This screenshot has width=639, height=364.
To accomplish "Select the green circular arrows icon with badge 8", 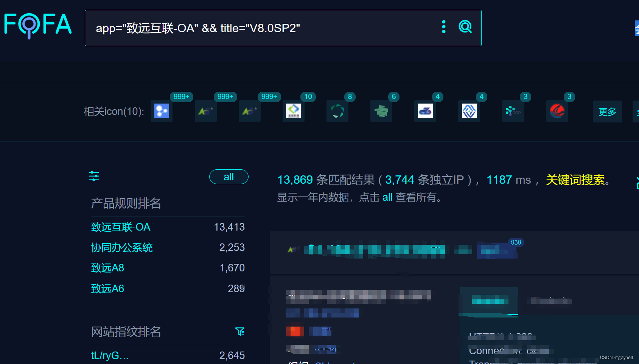I will point(337,111).
